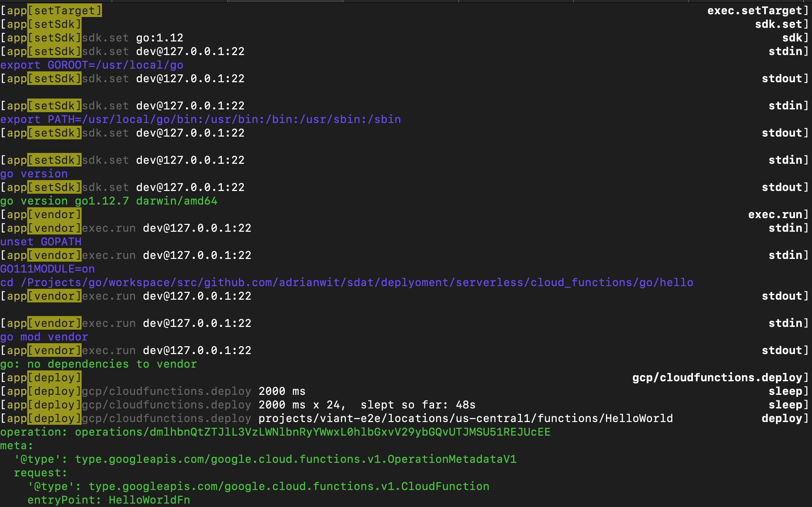Select the entryPoint HelloWorldFn line
Viewport: 812px width, 507px height.
(109, 500)
